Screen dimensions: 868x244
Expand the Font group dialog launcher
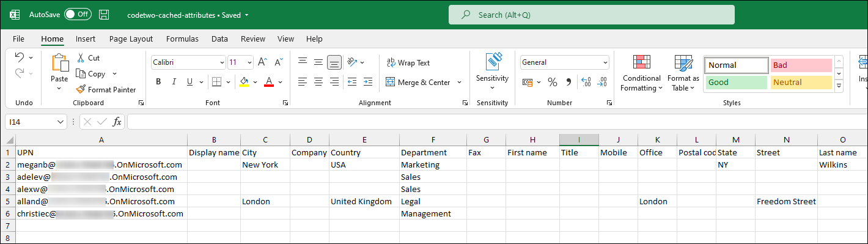click(x=286, y=103)
